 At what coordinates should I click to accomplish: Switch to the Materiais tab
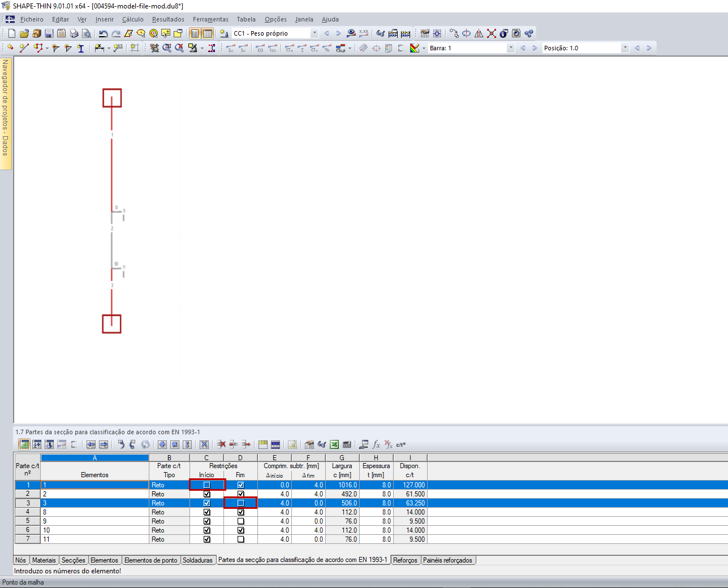pyautogui.click(x=44, y=560)
